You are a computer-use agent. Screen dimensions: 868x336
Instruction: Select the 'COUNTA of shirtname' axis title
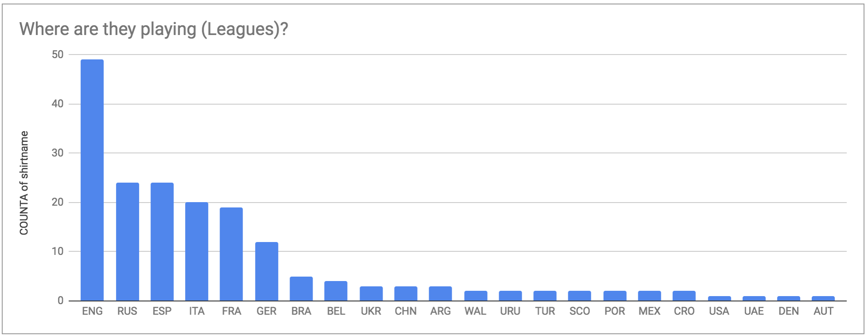pos(24,183)
